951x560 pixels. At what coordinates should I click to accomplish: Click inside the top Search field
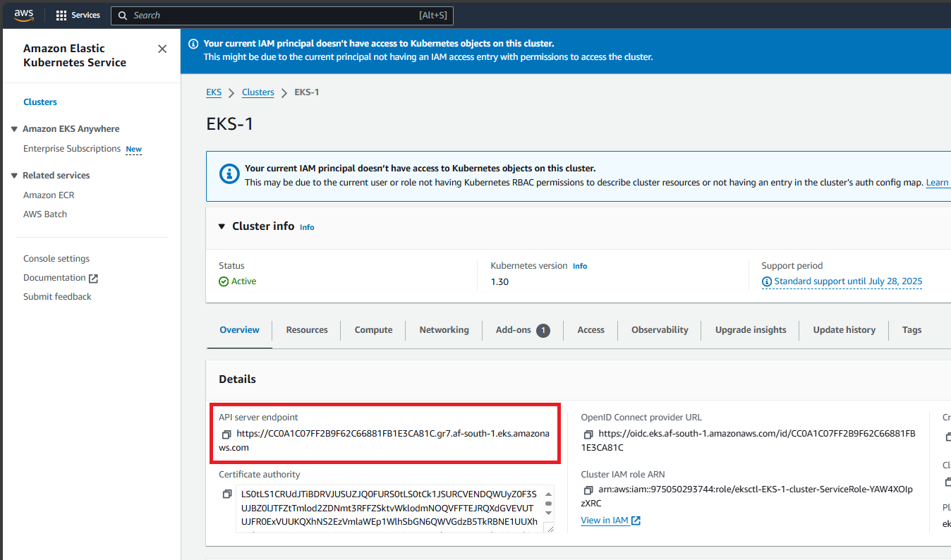282,15
